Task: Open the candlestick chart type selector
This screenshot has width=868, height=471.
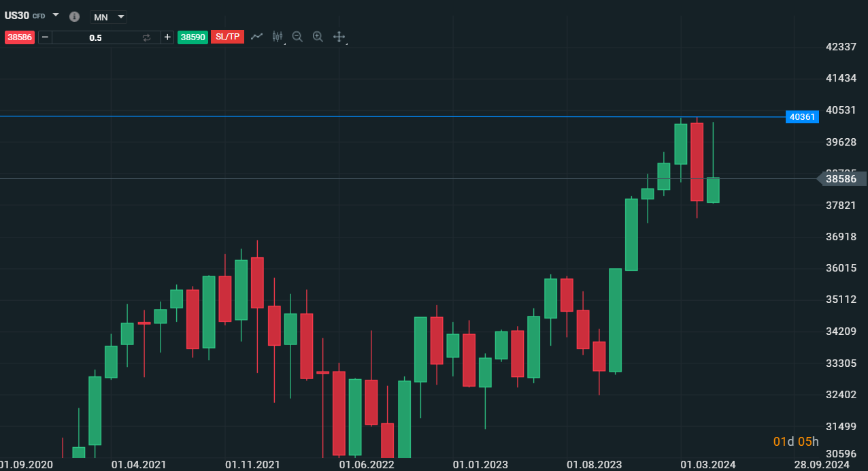Action: 277,37
